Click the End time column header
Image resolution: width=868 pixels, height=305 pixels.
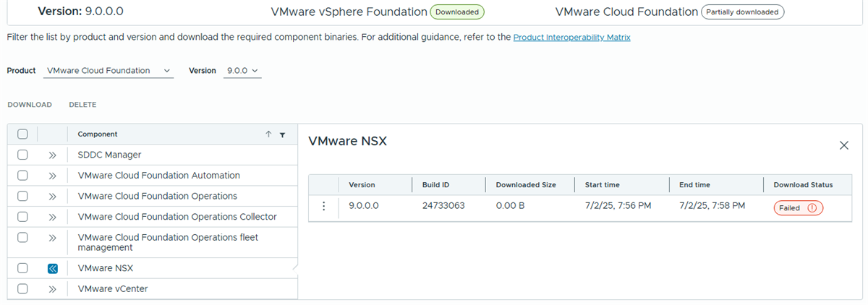coord(694,185)
